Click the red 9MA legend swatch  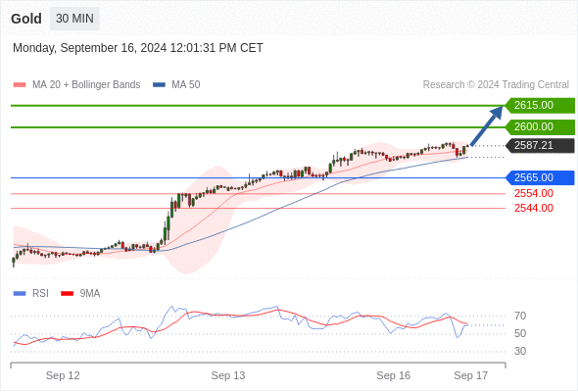(x=67, y=294)
